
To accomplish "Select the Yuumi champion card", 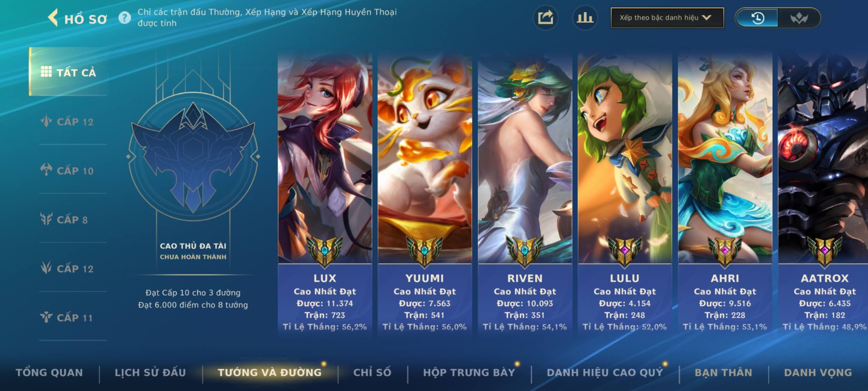I will coord(425,194).
